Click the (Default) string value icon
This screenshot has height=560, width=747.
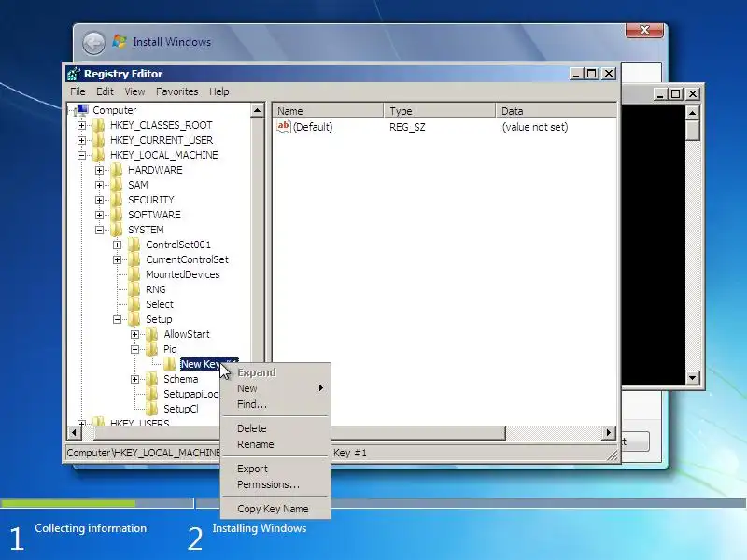pos(284,127)
